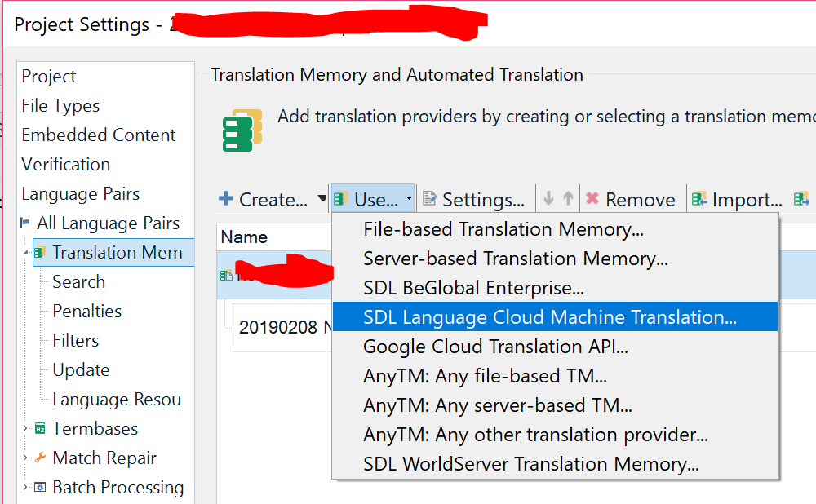
Task: Click the export icon after Import
Action: [801, 199]
